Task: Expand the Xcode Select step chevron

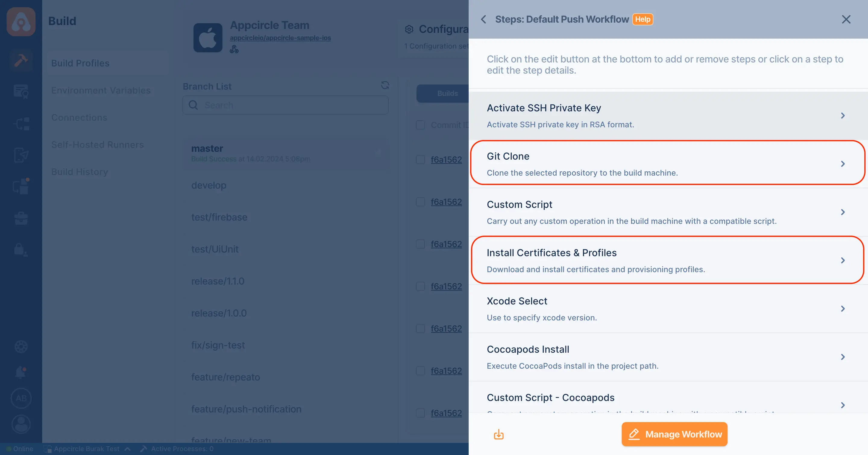Action: tap(843, 309)
